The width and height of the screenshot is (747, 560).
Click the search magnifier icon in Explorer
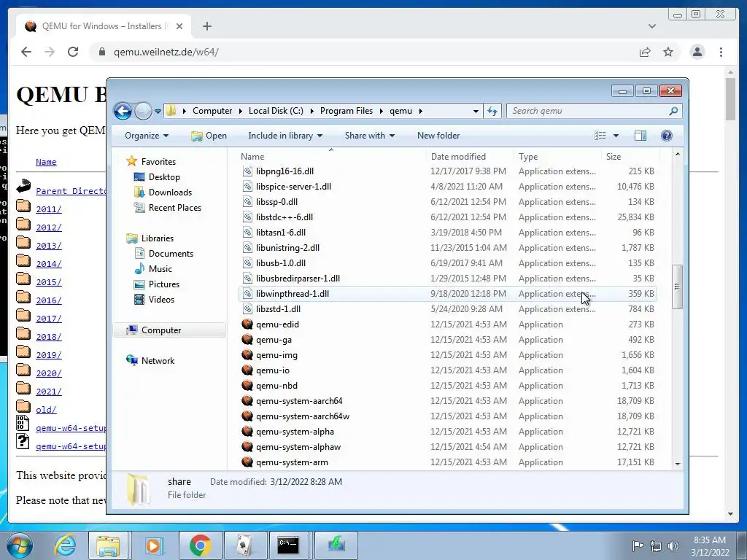673,111
